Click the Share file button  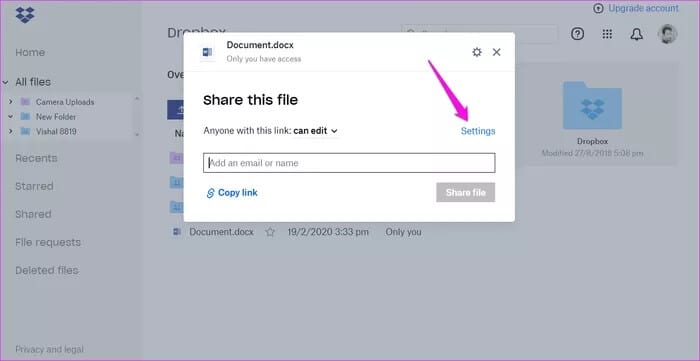point(466,192)
